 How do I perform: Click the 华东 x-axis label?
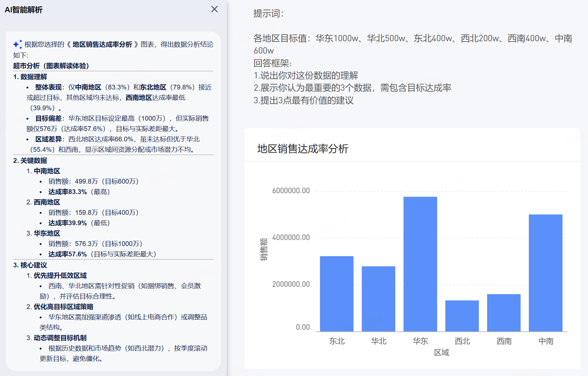[420, 341]
